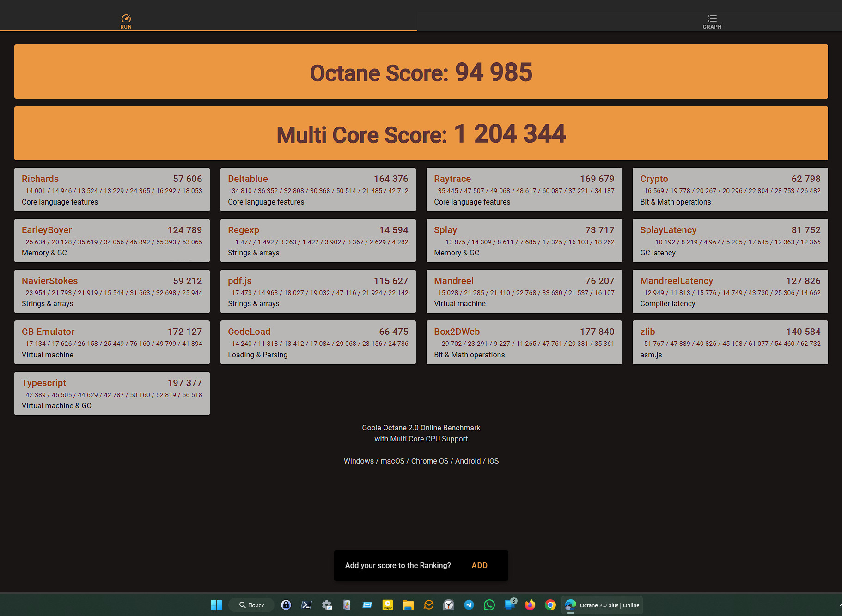Click ADD to submit score to ranking
The height and width of the screenshot is (616, 842).
tap(479, 565)
